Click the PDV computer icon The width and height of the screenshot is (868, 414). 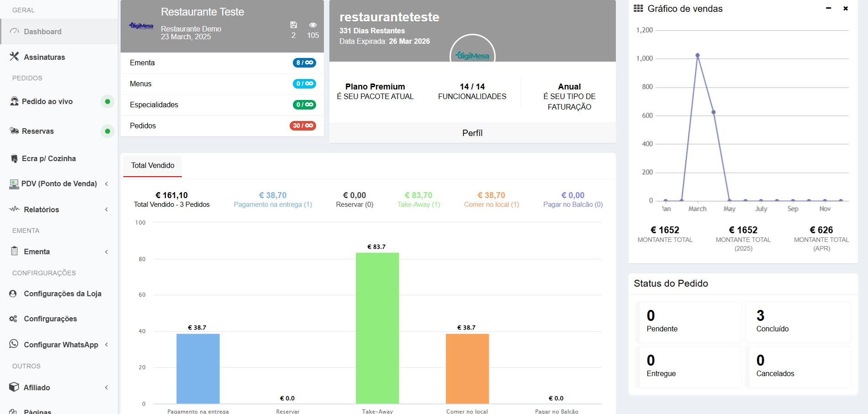click(14, 184)
